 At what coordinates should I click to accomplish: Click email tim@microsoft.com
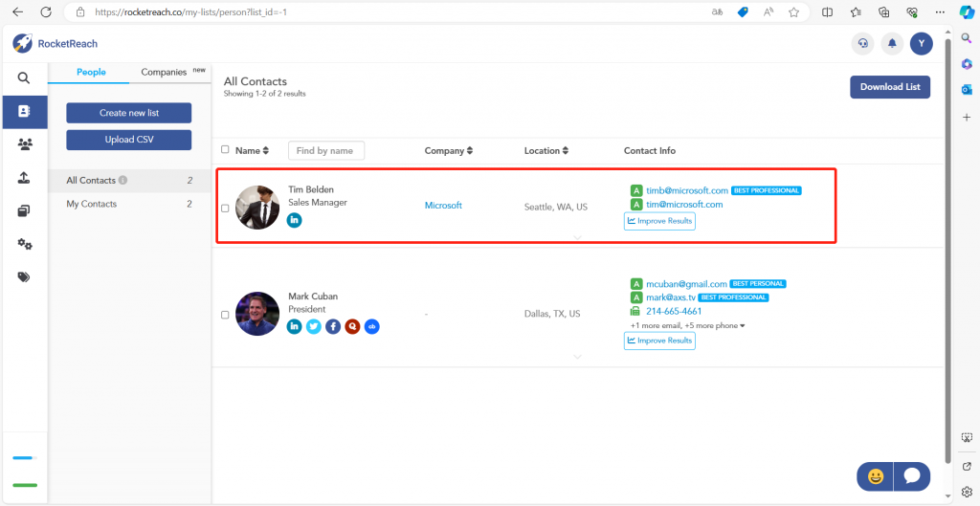684,205
